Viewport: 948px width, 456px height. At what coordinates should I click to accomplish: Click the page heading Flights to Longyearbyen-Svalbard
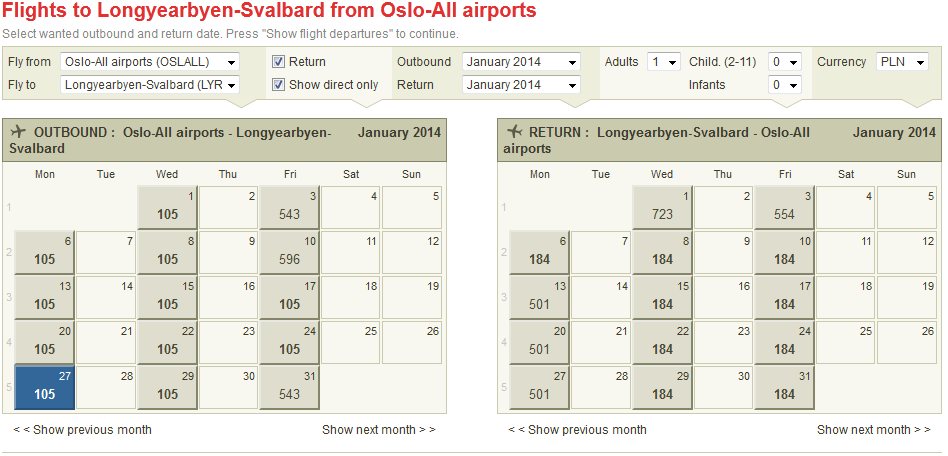point(270,11)
